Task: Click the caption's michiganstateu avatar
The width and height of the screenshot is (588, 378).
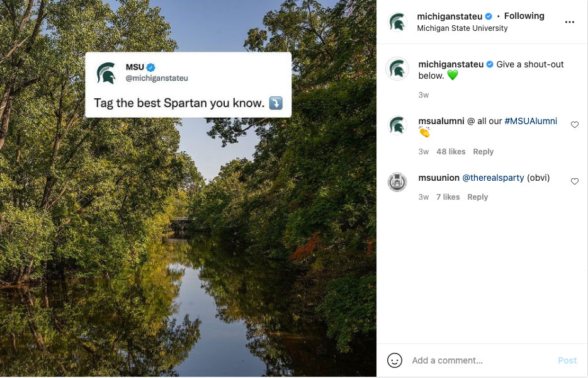Action: pos(397,68)
